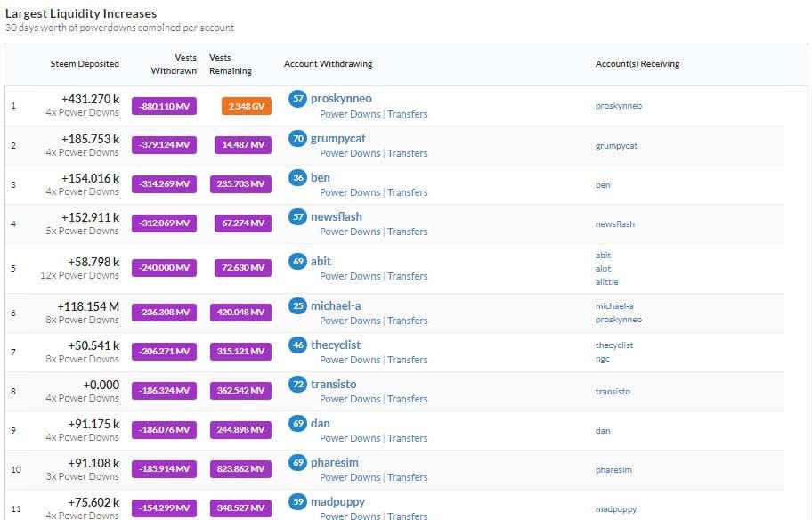Image resolution: width=812 pixels, height=520 pixels.
Task: Click the Steem Deposited column header
Action: pyautogui.click(x=85, y=64)
